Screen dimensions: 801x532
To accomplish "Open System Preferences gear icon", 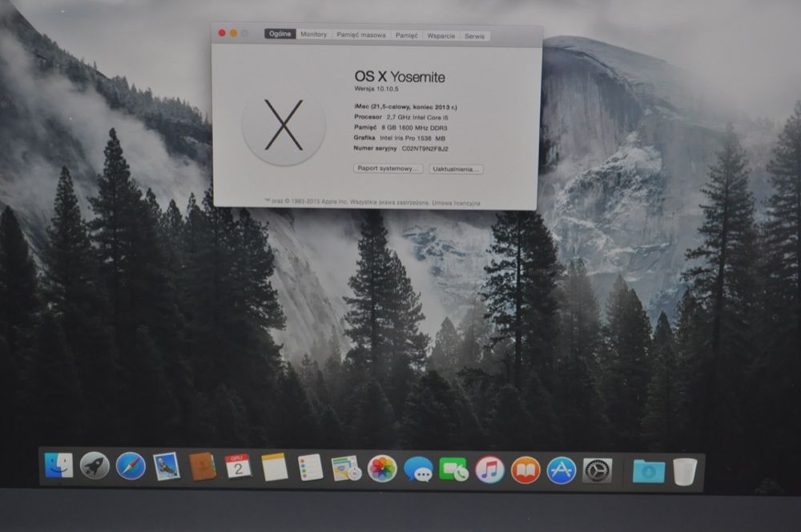I will click(598, 470).
